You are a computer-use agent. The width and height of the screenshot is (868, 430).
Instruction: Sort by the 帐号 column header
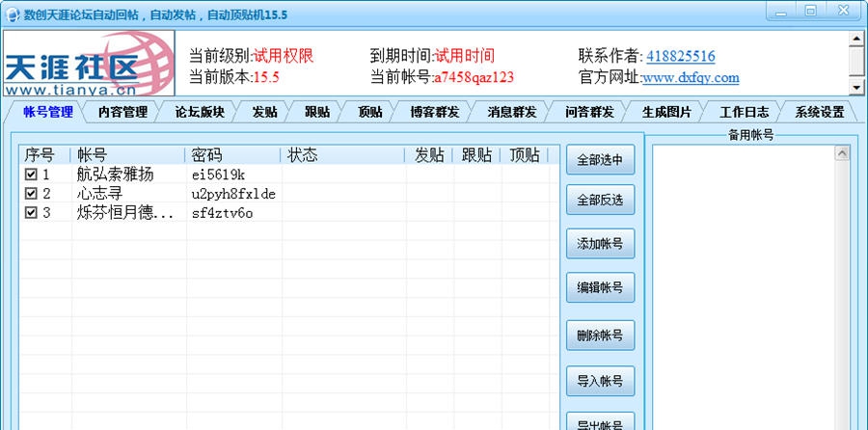click(128, 155)
